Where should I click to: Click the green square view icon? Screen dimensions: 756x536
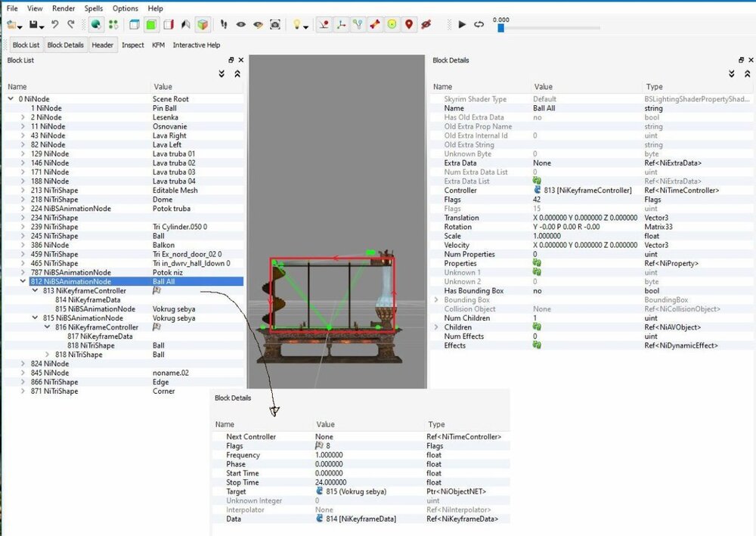point(152,25)
